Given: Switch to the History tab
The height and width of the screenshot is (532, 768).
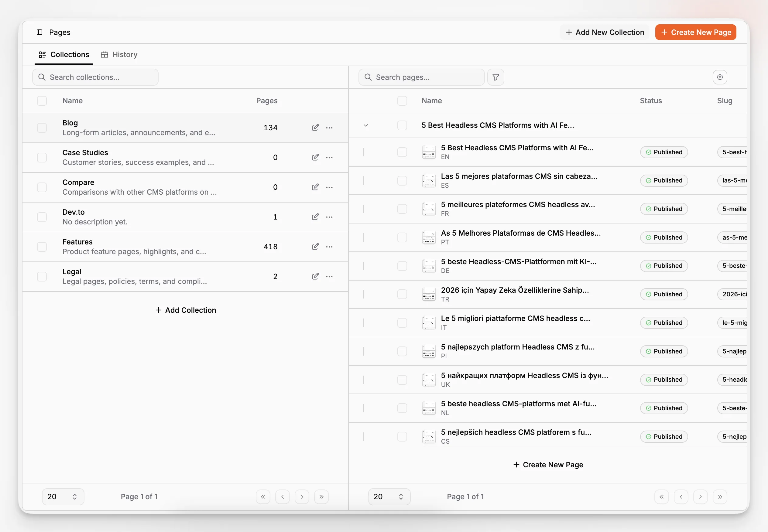Looking at the screenshot, I should point(119,54).
